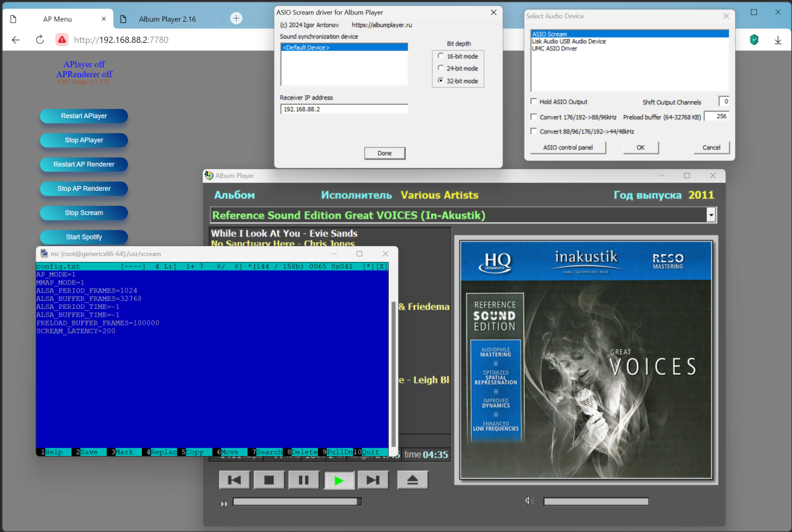Image resolution: width=792 pixels, height=532 pixels.
Task: Click the Receiver IP address field
Action: [x=344, y=109]
